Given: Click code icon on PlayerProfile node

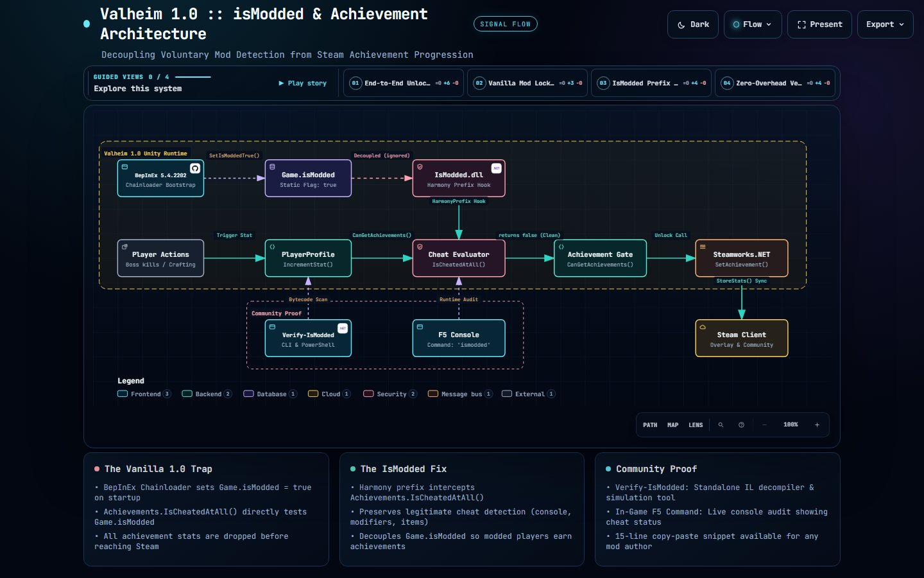Looking at the screenshot, I should click(x=272, y=247).
